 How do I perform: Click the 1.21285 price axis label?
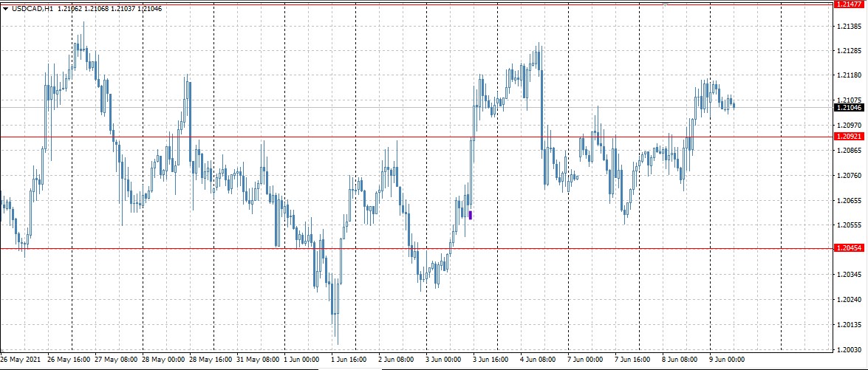click(849, 51)
